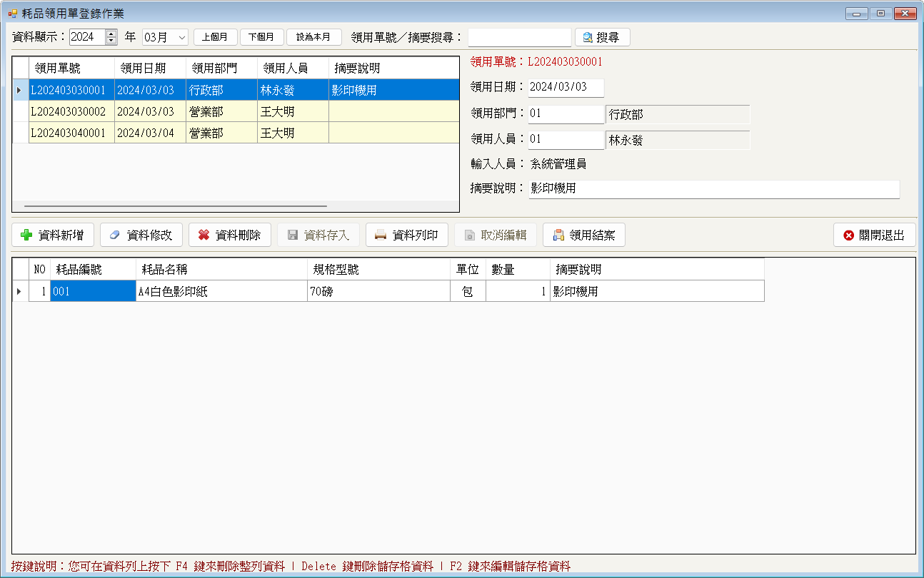Focus the 領用單號／摘要搜尋 search field
The image size is (924, 578).
click(520, 37)
